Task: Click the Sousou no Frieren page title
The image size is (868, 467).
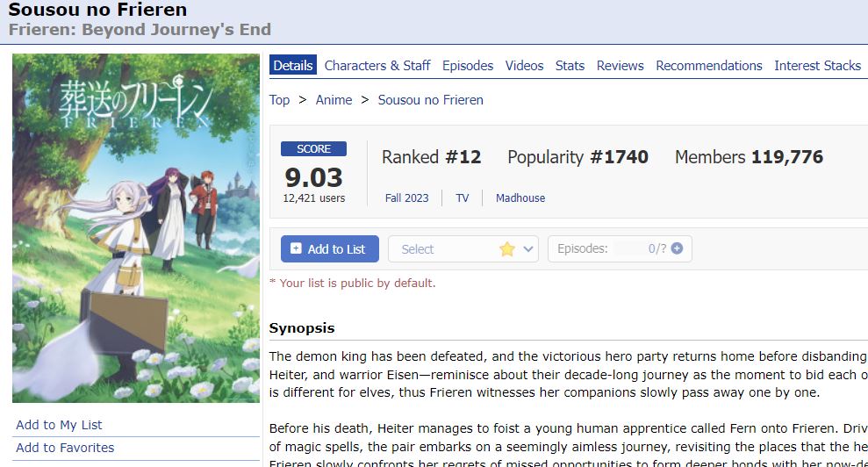Action: tap(98, 10)
